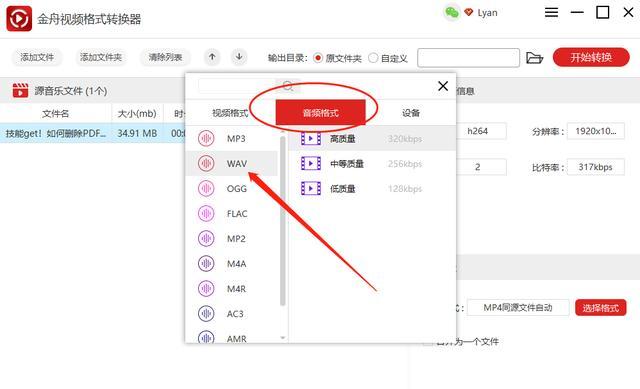Click the Lyan username
The height and width of the screenshot is (389, 640).
pyautogui.click(x=487, y=13)
